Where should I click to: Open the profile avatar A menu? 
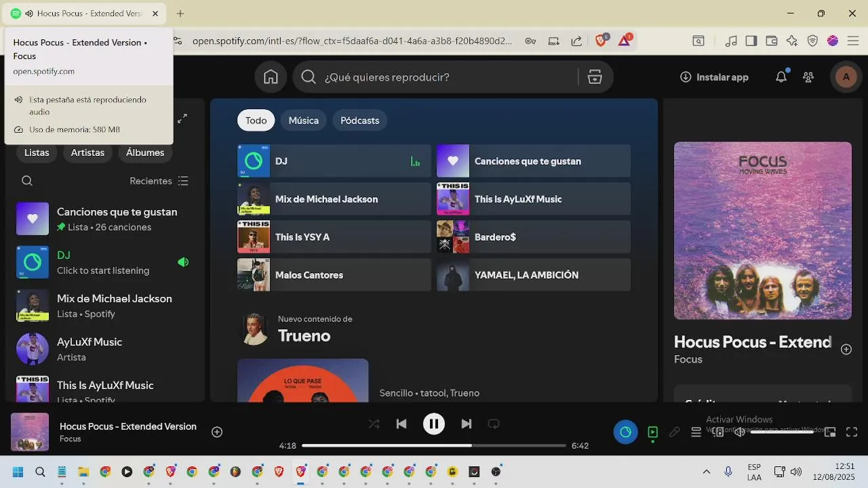coord(846,77)
